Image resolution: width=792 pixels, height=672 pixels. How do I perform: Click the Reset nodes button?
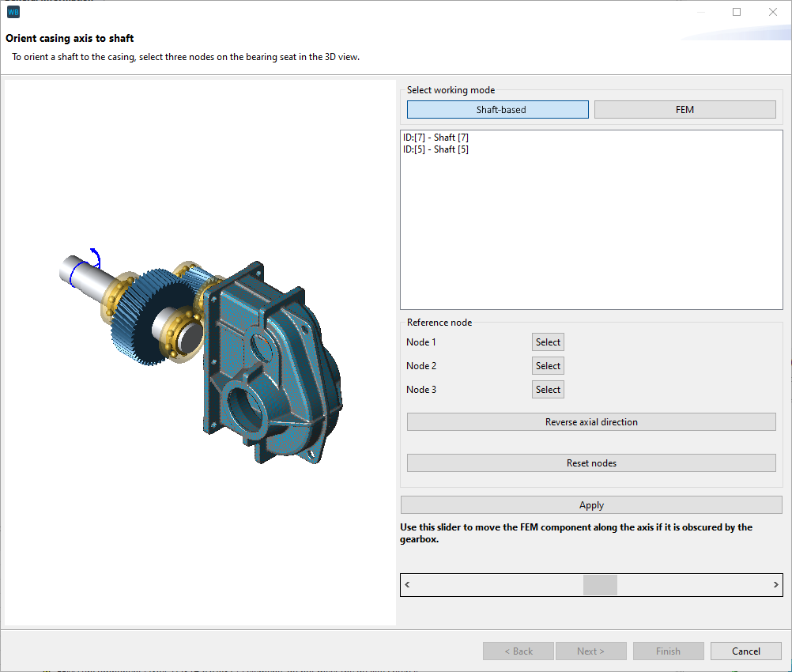click(x=590, y=462)
